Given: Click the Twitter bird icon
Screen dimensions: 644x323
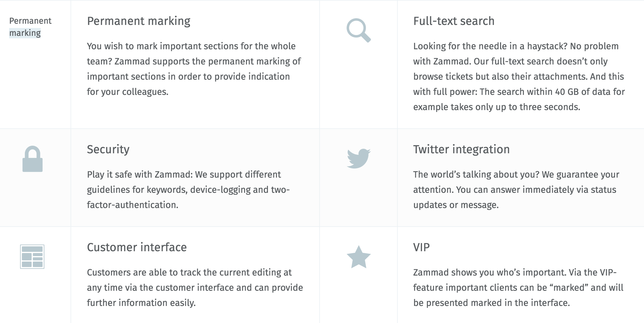Looking at the screenshot, I should click(359, 158).
